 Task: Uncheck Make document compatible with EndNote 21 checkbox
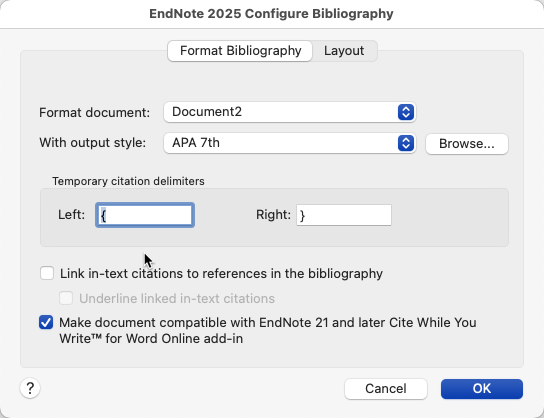pos(46,323)
